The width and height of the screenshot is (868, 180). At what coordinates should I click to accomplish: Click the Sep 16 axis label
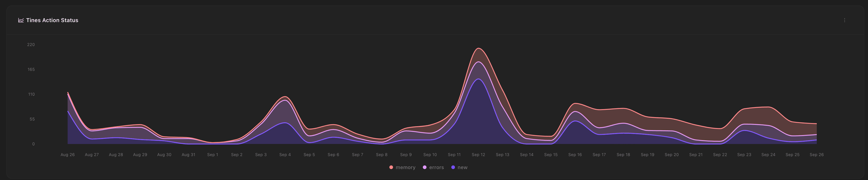pos(575,155)
